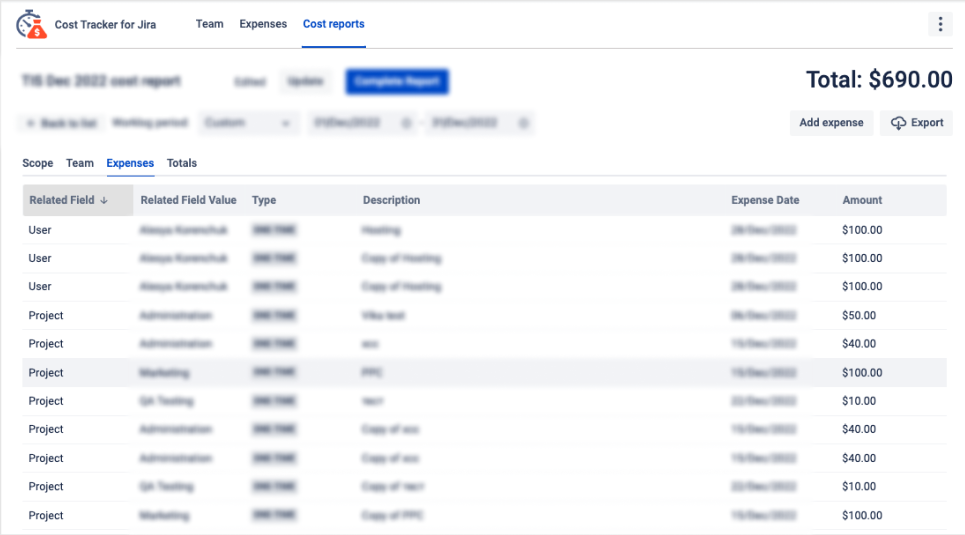The image size is (965, 535).
Task: Sort by the Description column header
Action: click(x=391, y=200)
